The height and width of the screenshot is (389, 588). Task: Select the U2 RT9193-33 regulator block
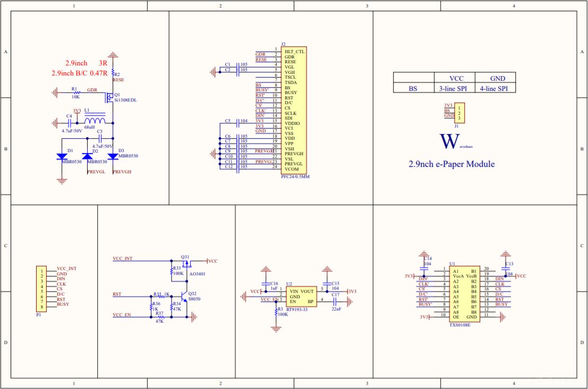coord(301,297)
